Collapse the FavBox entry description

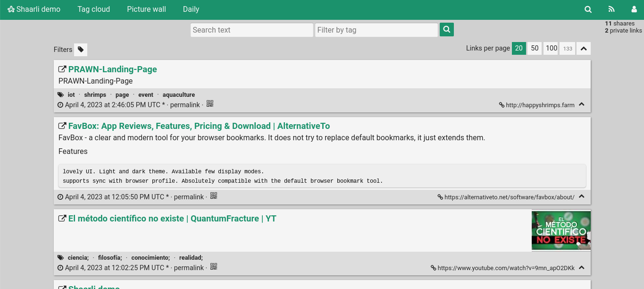[582, 196]
